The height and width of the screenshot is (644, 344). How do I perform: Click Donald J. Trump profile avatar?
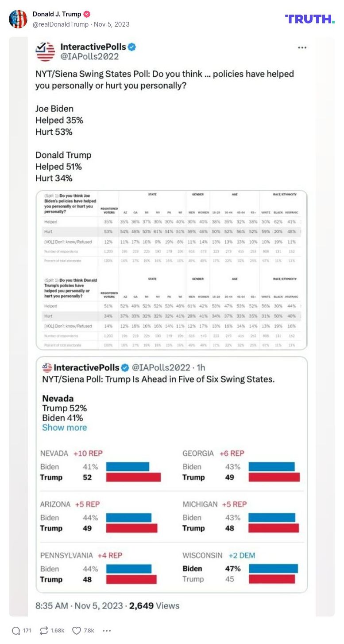pos(18,19)
